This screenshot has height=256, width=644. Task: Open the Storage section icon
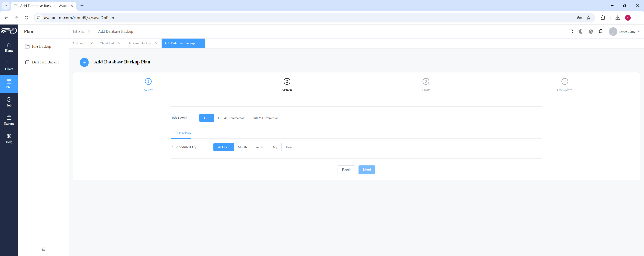point(9,118)
